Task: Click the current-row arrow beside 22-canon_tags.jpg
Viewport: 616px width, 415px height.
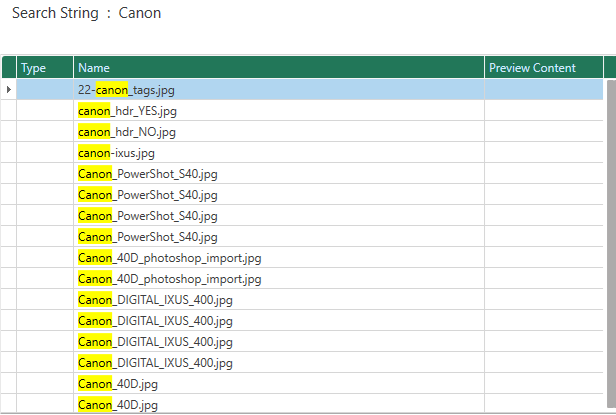Action: (x=9, y=90)
